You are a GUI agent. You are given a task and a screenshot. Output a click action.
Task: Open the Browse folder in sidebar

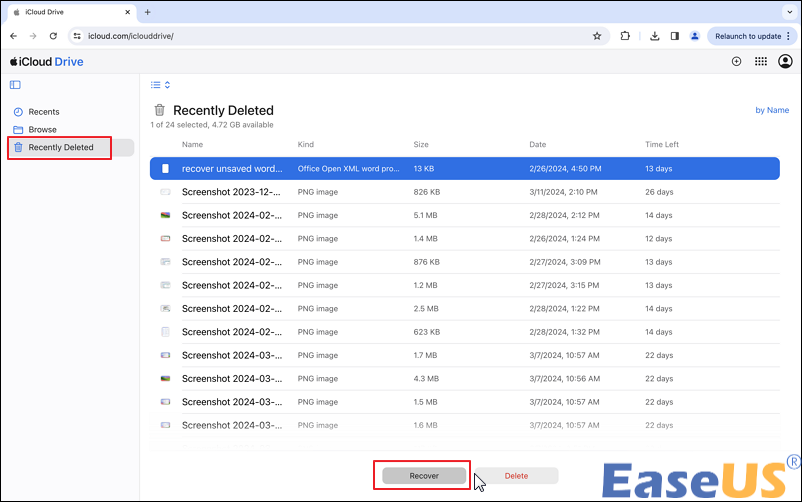point(42,130)
